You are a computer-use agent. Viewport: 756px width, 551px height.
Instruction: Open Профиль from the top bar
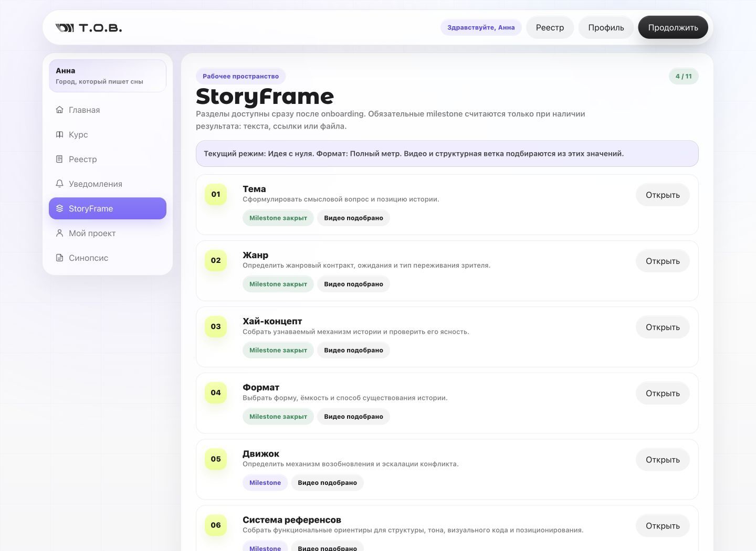click(x=606, y=27)
